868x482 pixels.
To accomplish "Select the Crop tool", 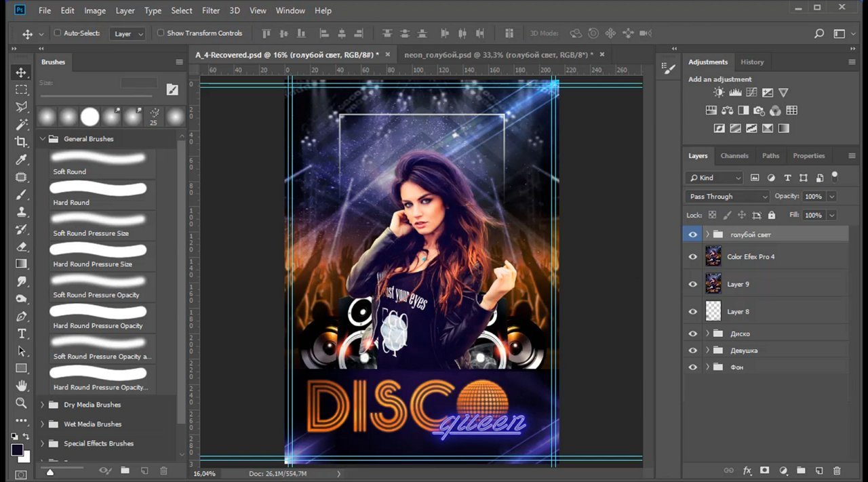I will [x=21, y=142].
